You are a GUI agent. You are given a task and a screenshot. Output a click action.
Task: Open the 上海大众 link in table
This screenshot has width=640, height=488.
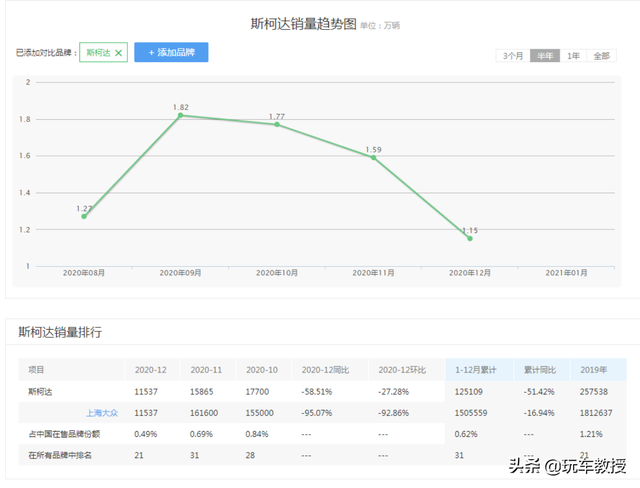(102, 413)
